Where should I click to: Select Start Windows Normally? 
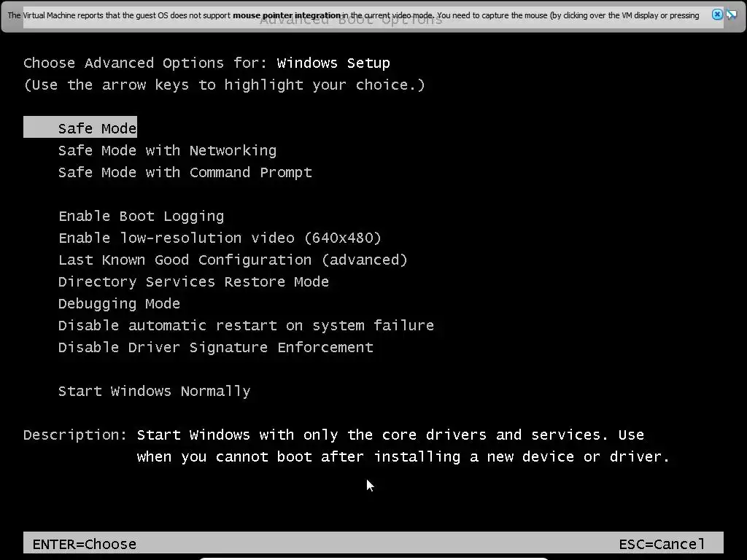coord(154,392)
